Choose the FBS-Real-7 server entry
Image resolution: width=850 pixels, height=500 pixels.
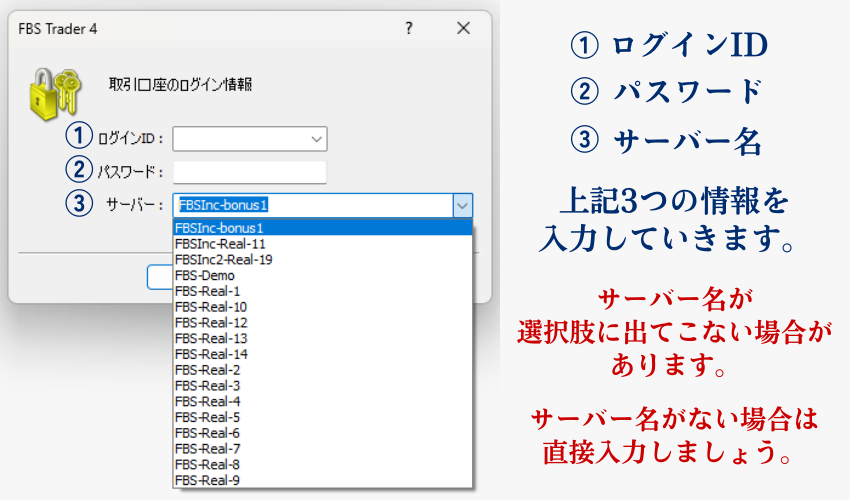323,448
